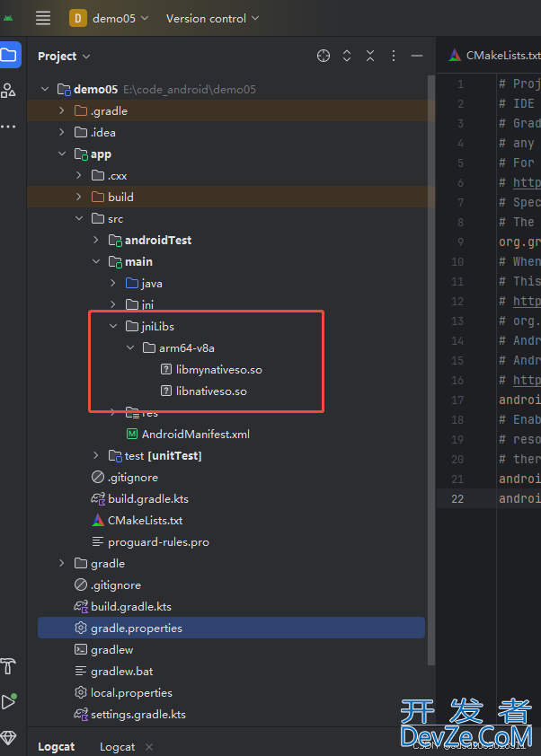Click the link on editor line 6
Viewport: 541px width, 756px height.
pyautogui.click(x=527, y=182)
